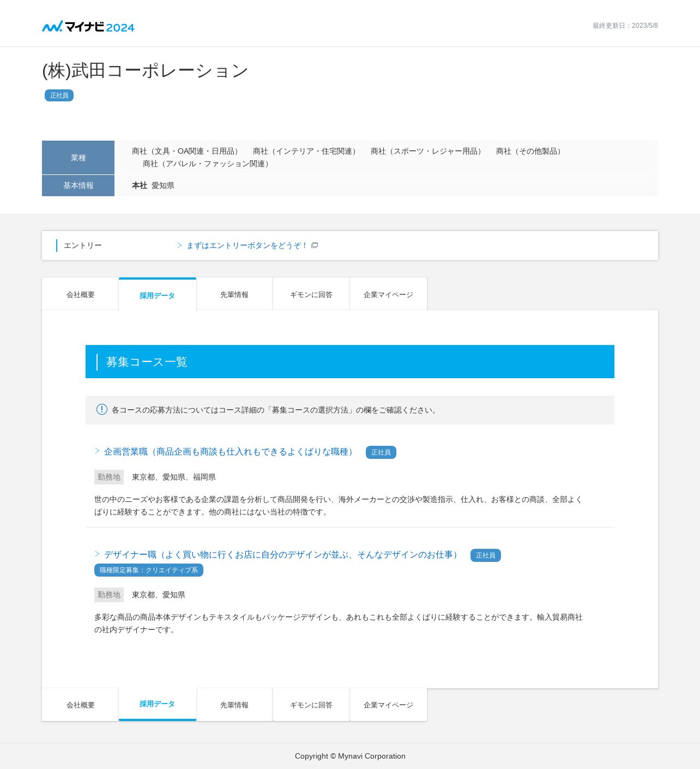This screenshot has height=769, width=700.
Task: Open the マイナビ2024 logo homepage
Action: (88, 26)
